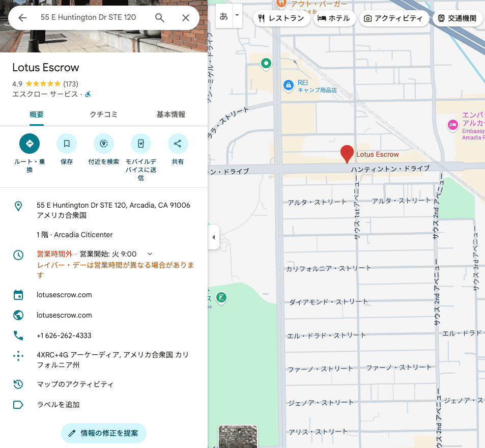Filter by アクティビティ chip
This screenshot has height=448, width=485.
point(394,18)
